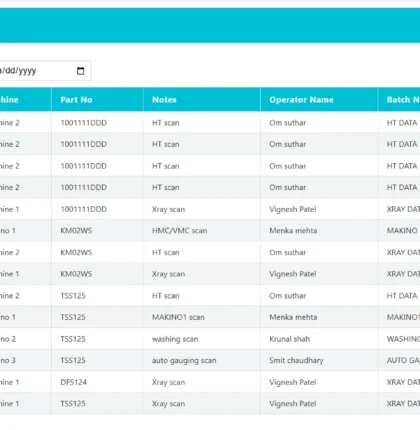The height and width of the screenshot is (430, 420).
Task: Click "TSS125" in the washing scan row
Action: (73, 339)
